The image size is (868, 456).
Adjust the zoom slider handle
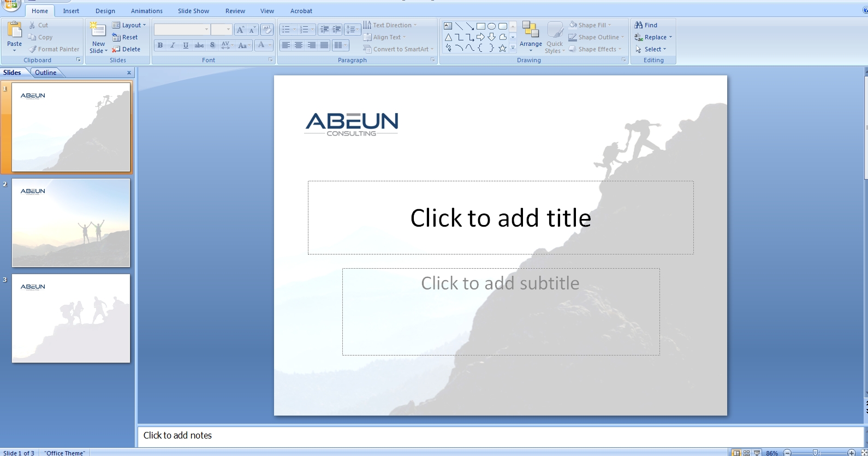tap(816, 453)
